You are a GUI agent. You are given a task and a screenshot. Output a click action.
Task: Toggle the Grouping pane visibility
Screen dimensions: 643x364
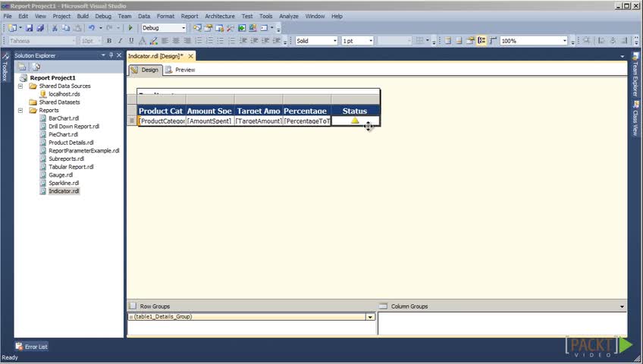[481, 41]
